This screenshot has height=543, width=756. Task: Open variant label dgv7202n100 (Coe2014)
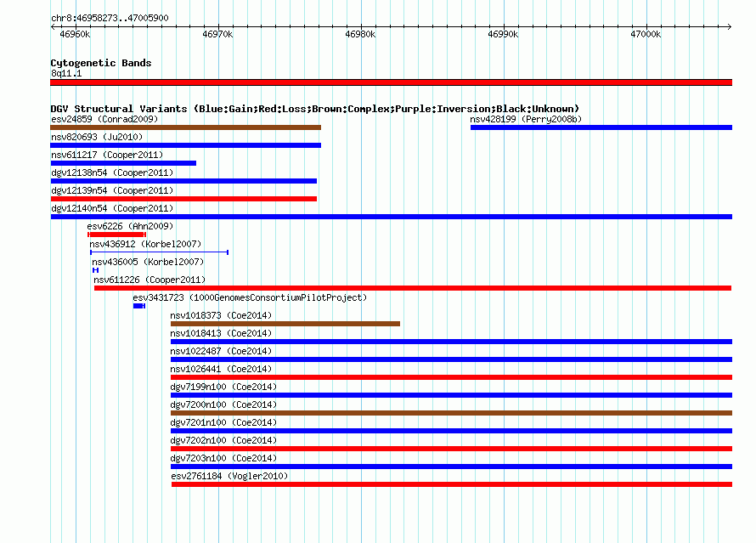point(223,440)
